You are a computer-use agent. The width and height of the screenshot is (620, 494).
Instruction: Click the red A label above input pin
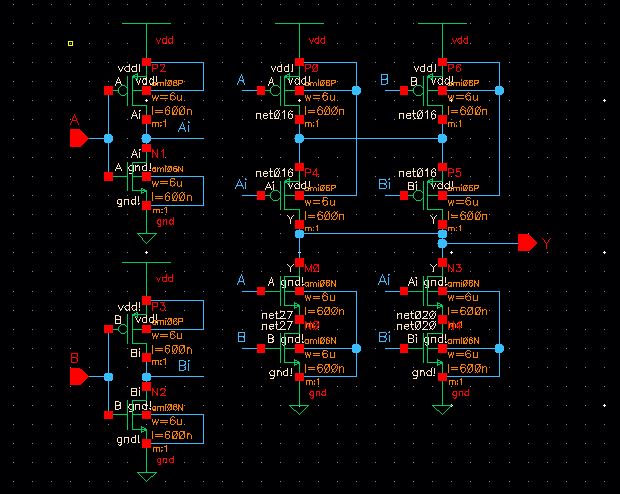74,120
